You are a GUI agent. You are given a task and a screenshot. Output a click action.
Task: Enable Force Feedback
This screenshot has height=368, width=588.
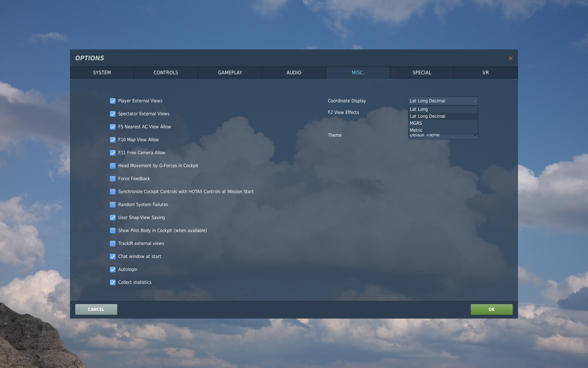pos(112,178)
